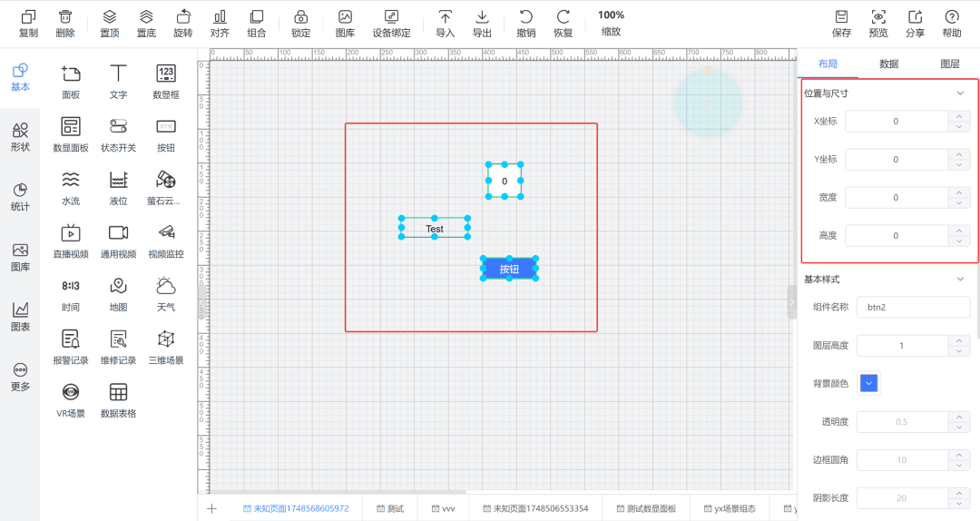Switch to 图表 charts category
The height and width of the screenshot is (521, 980).
pos(20,317)
